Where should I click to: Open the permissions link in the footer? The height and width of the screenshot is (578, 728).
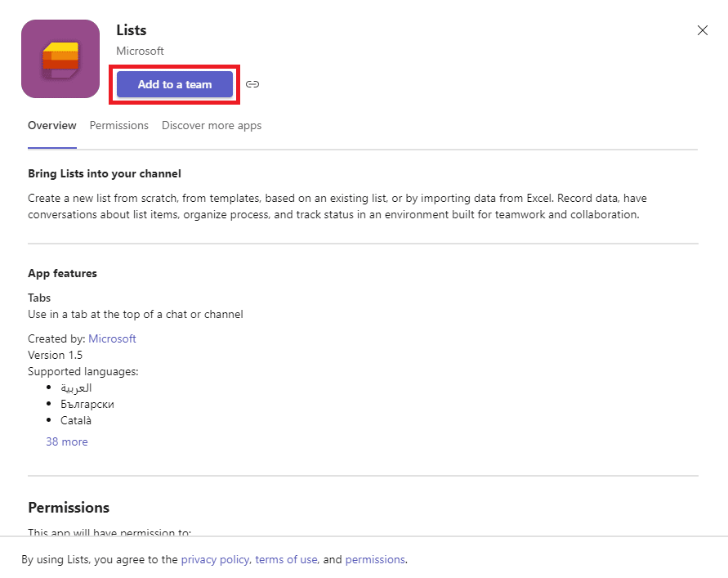coord(375,559)
